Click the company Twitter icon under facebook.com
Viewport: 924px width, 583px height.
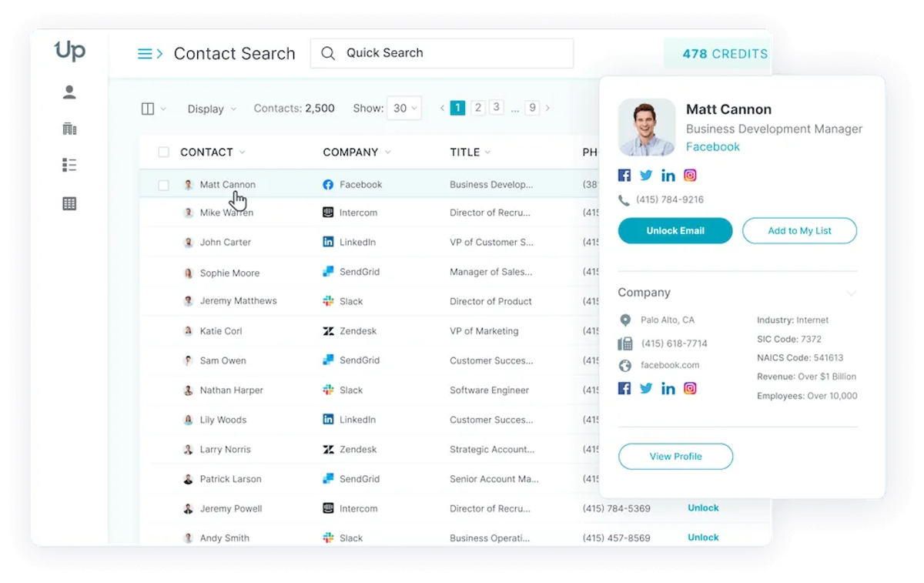[646, 388]
